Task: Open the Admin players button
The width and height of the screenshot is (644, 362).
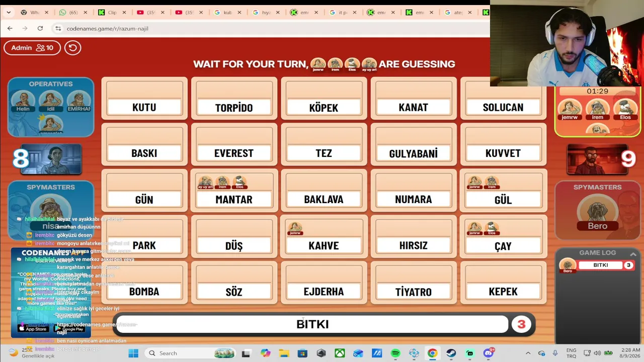Action: pyautogui.click(x=32, y=48)
